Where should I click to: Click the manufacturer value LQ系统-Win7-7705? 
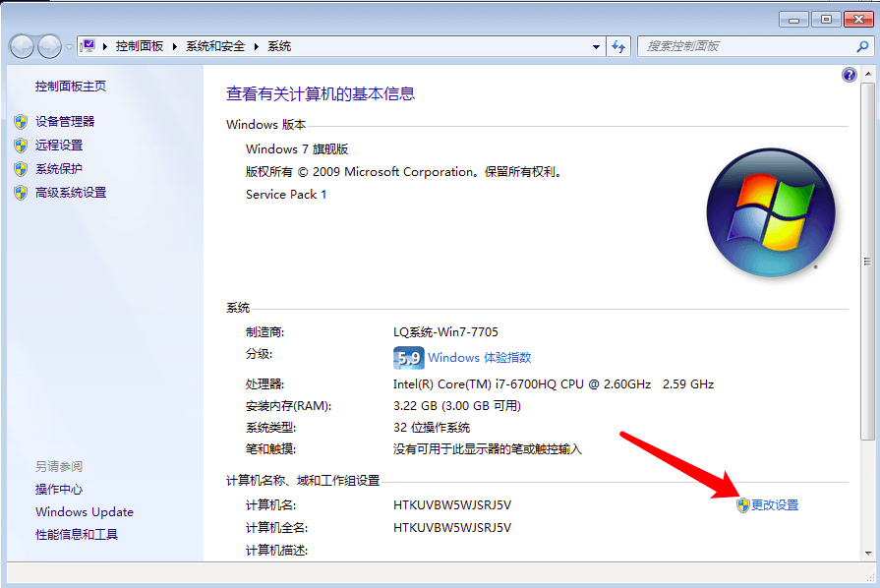click(445, 332)
